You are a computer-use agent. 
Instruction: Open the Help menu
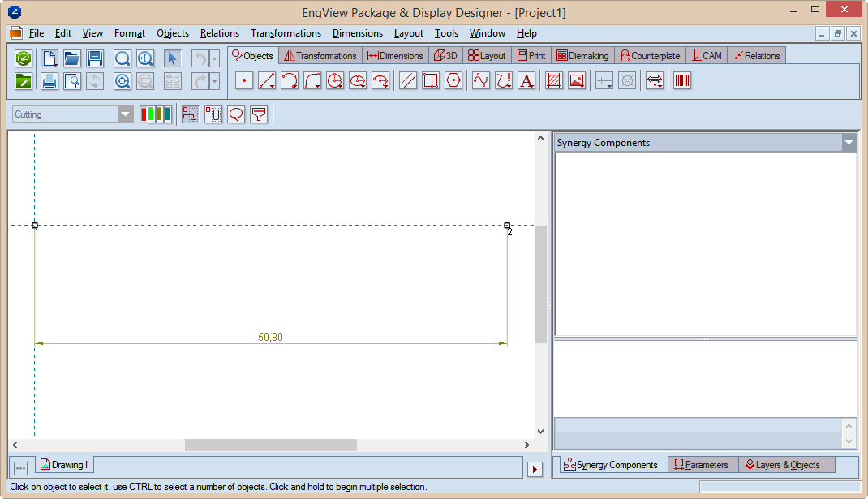tap(526, 33)
